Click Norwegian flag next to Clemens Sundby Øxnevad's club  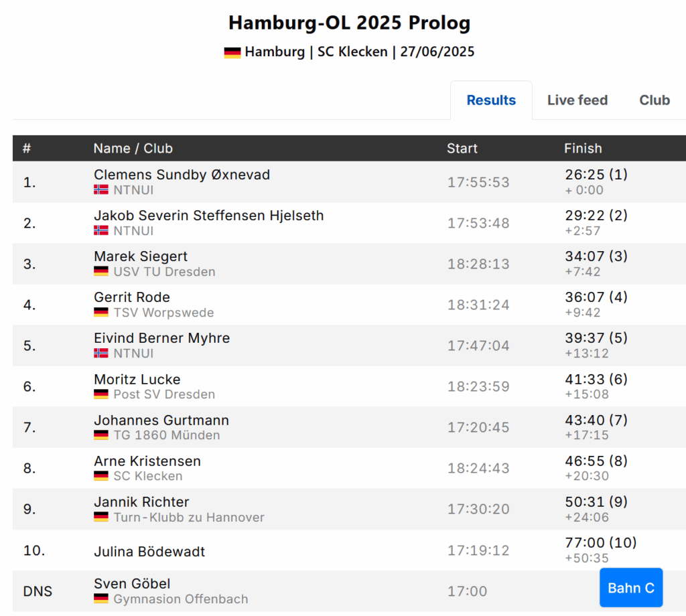coord(101,190)
